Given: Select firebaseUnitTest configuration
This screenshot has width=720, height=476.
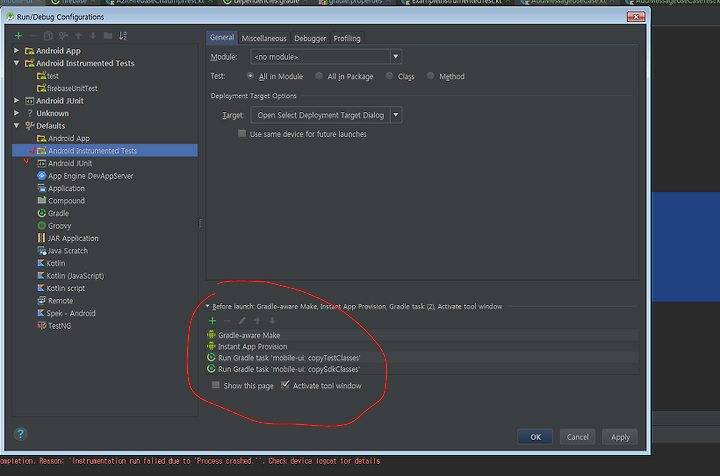Looking at the screenshot, I should point(68,88).
